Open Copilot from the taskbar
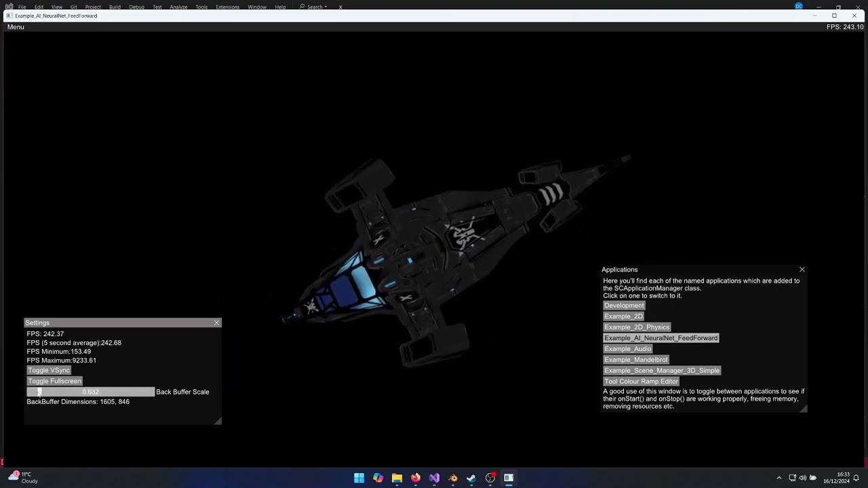The height and width of the screenshot is (488, 868). 378,478
